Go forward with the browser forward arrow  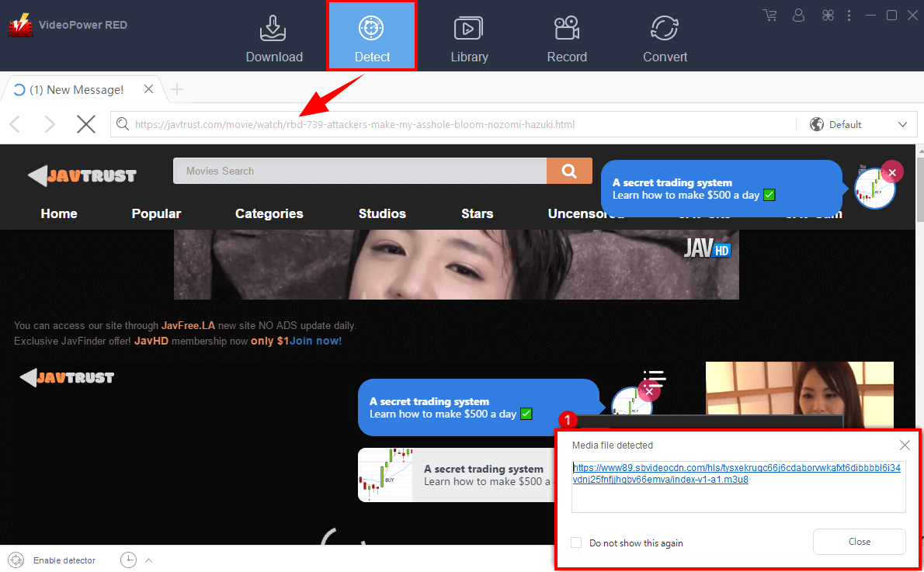(x=50, y=124)
